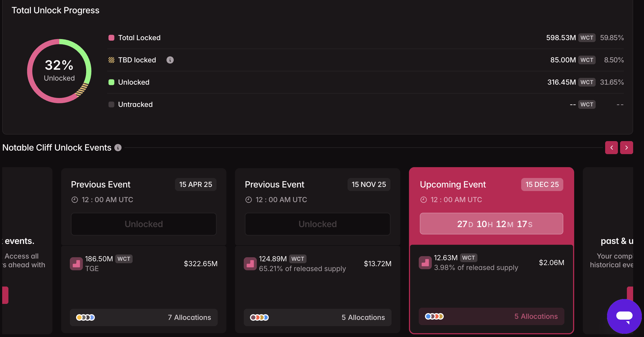Expand 5 Allocations on Upcoming Event

point(491,316)
